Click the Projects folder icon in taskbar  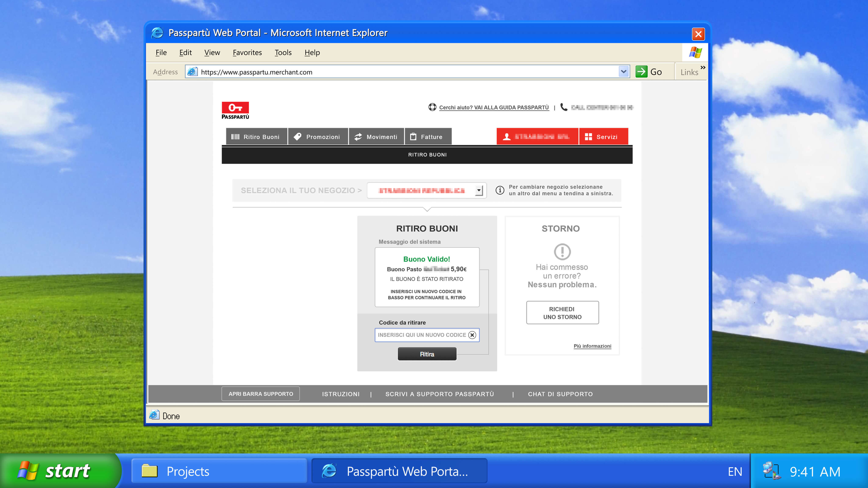pos(150,471)
